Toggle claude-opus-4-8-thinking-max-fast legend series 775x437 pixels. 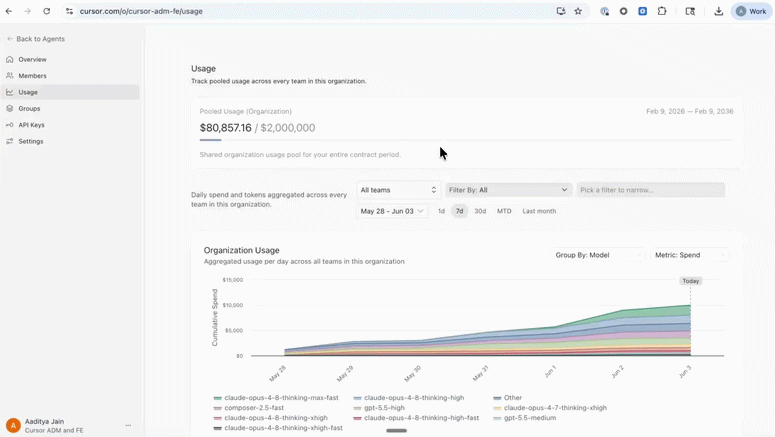tap(276, 397)
